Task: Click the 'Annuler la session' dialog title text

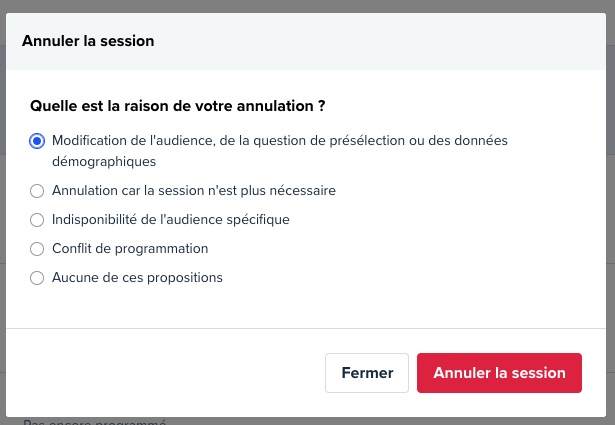Action: [88, 41]
